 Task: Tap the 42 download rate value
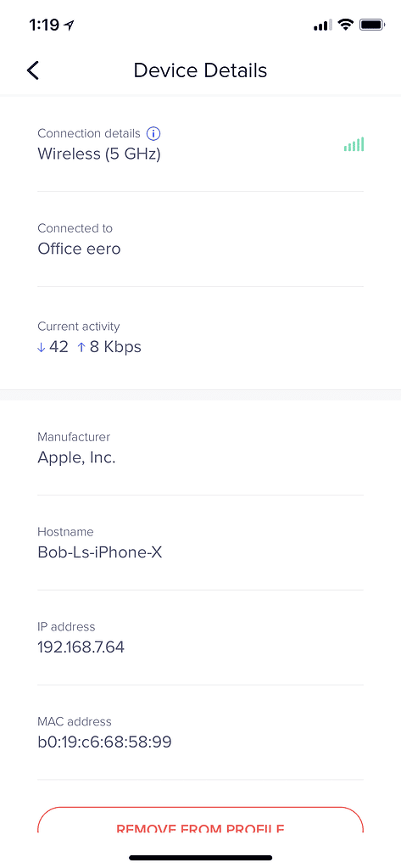pyautogui.click(x=58, y=347)
